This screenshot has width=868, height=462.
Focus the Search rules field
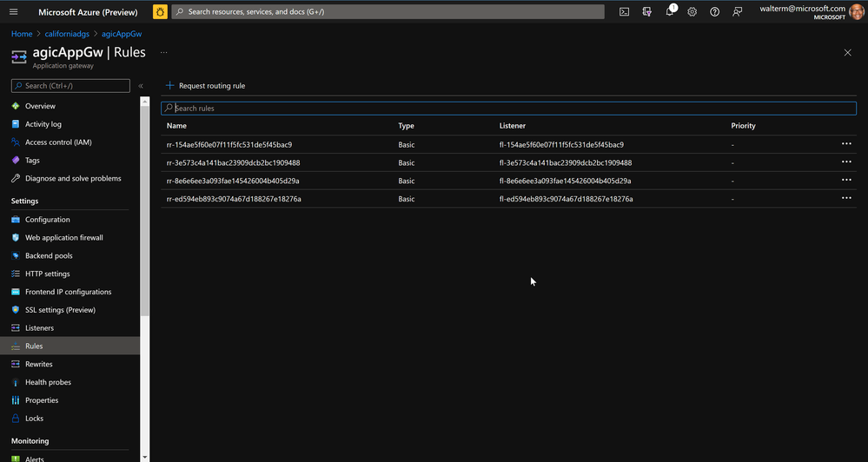509,109
